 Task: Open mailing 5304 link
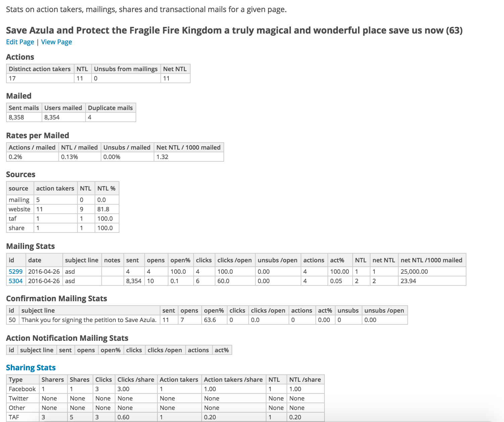click(15, 281)
